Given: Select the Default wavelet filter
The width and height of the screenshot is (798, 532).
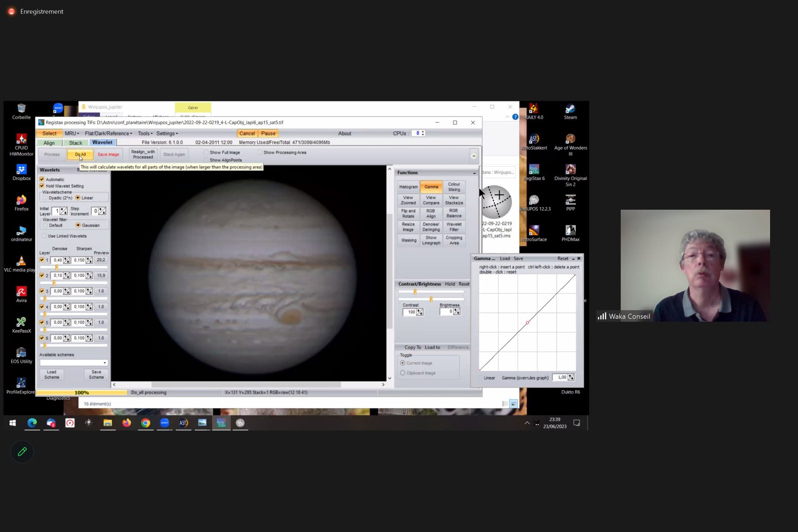Looking at the screenshot, I should (x=46, y=225).
